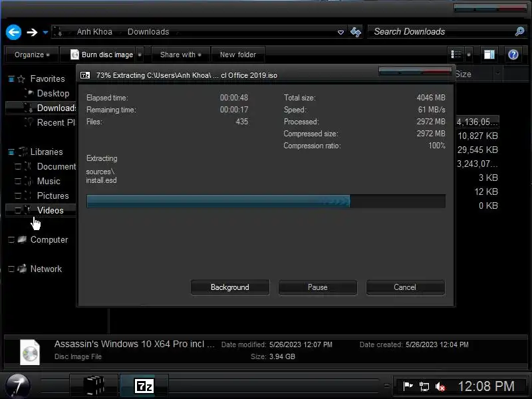
Task: Collapse the Favorites tree group
Action: tap(11, 79)
